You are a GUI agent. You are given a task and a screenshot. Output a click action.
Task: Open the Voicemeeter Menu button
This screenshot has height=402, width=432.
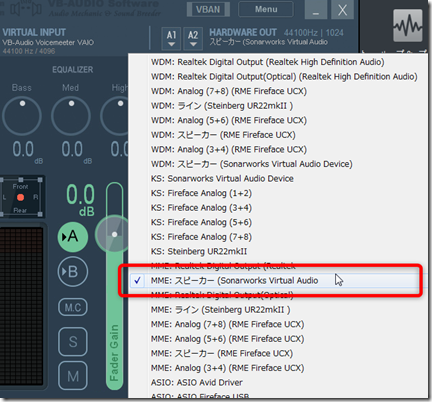click(x=266, y=9)
